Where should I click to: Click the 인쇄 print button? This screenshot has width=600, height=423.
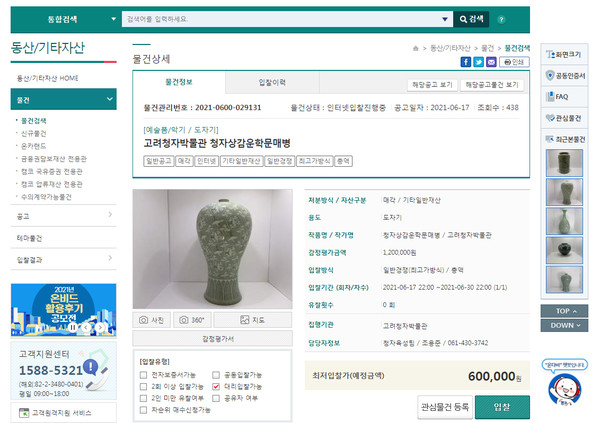pyautogui.click(x=514, y=62)
